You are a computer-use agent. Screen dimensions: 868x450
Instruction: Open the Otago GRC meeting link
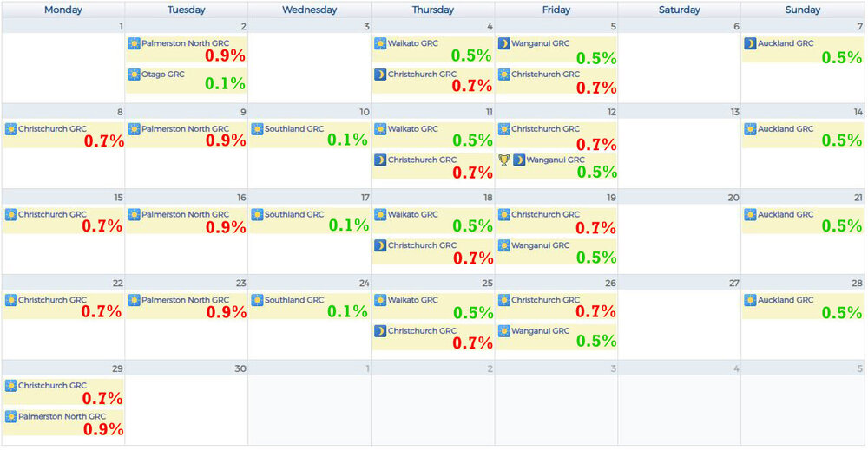pyautogui.click(x=163, y=75)
